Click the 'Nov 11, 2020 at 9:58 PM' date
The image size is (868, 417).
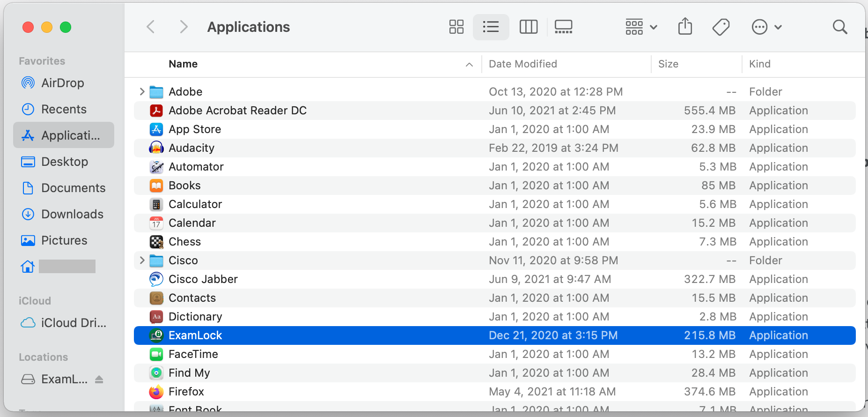pos(553,261)
